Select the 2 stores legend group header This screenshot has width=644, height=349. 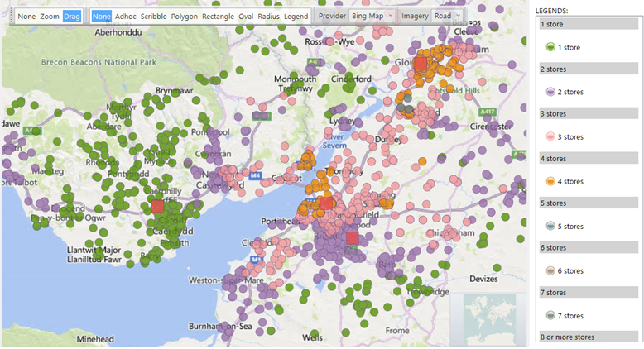tap(589, 69)
